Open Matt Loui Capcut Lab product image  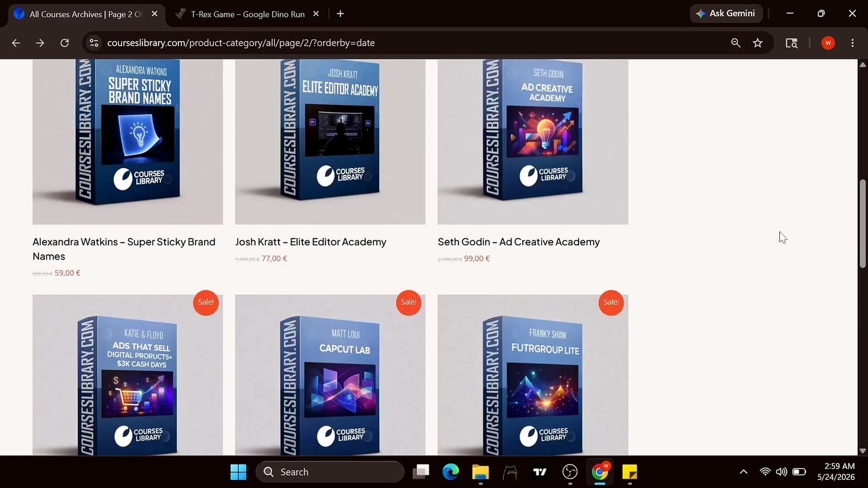tap(330, 375)
